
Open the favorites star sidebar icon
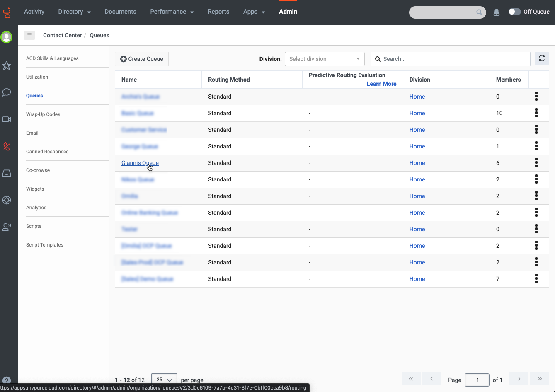coord(7,65)
